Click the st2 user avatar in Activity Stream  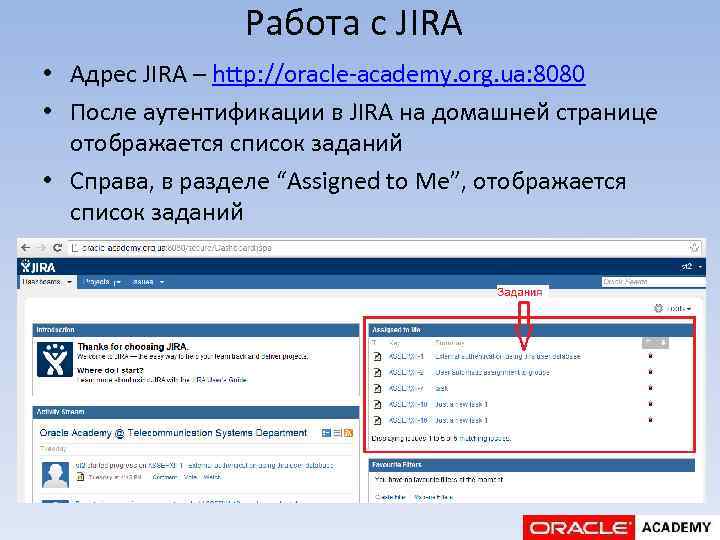point(55,475)
